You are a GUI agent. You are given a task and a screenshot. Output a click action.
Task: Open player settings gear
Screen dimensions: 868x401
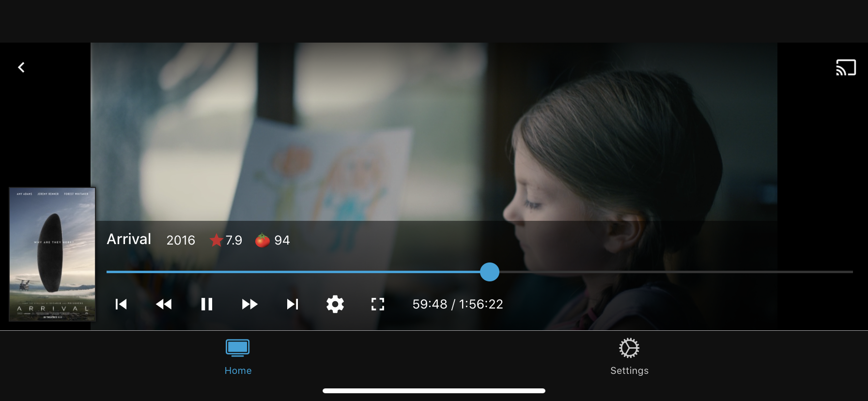pos(335,304)
